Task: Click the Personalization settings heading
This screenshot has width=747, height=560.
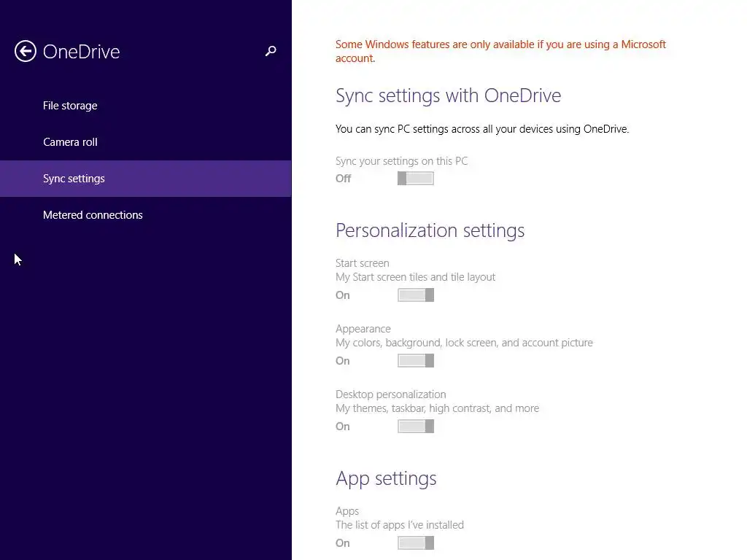Action: [x=430, y=230]
